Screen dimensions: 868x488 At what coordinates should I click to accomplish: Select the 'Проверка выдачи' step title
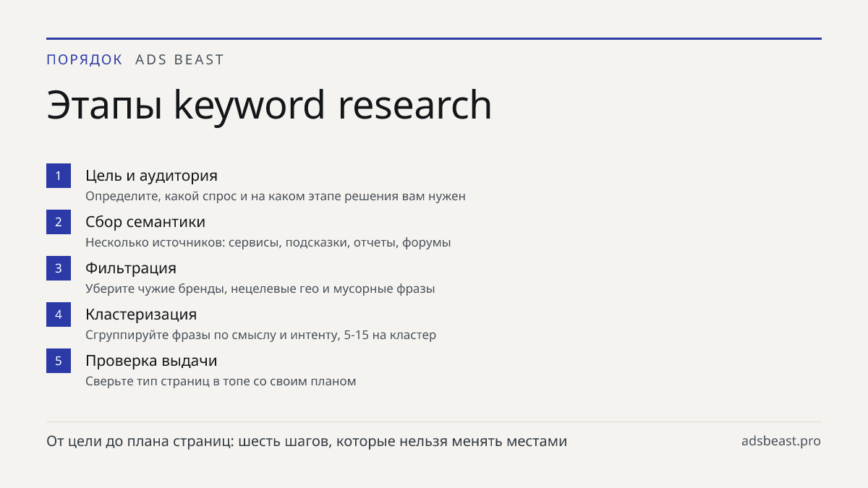151,361
